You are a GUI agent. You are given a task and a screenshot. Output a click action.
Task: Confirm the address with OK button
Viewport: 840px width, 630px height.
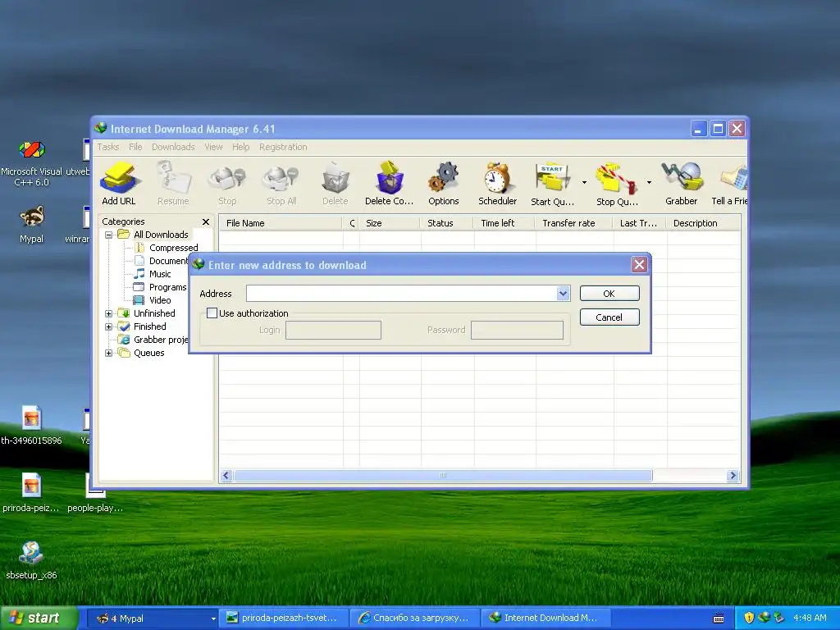tap(609, 294)
